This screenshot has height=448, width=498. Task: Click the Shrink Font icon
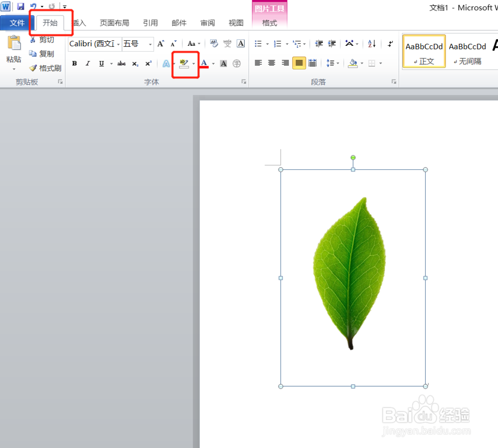coord(173,43)
